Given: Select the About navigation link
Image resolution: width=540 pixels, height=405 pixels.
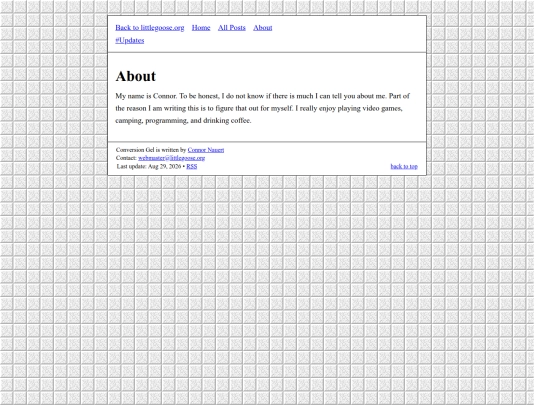Looking at the screenshot, I should (x=263, y=28).
